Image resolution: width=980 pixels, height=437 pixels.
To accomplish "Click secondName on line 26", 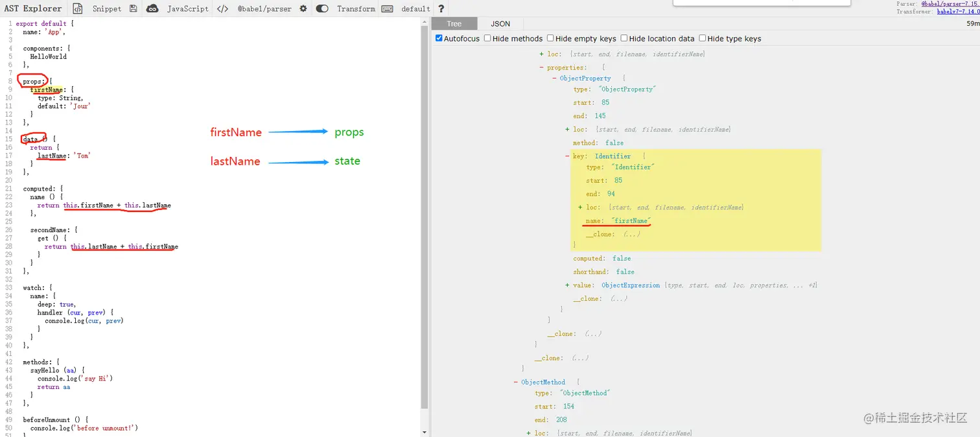I will click(x=49, y=230).
